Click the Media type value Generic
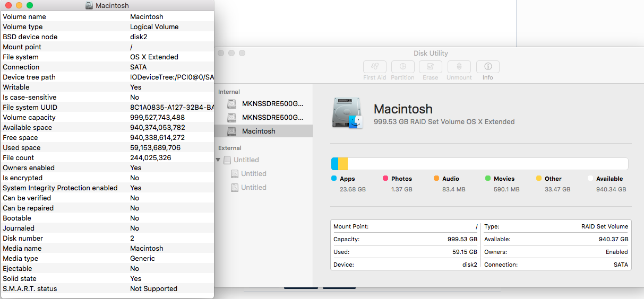Viewport: 644px width, 299px height. click(x=142, y=258)
